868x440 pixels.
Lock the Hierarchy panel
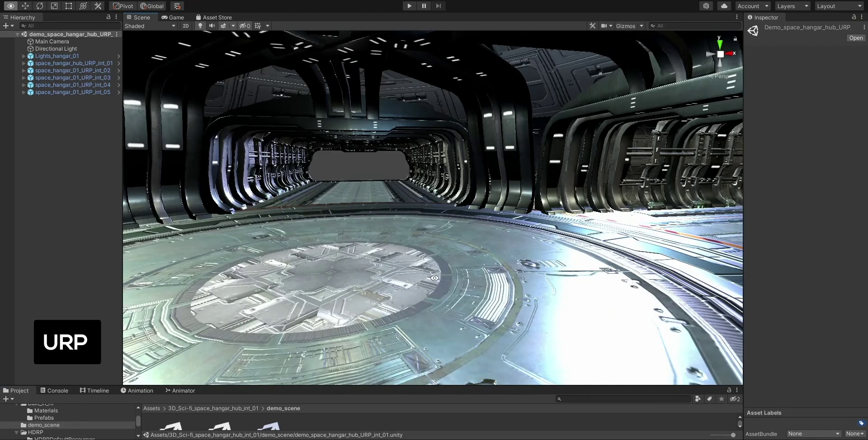coord(108,17)
